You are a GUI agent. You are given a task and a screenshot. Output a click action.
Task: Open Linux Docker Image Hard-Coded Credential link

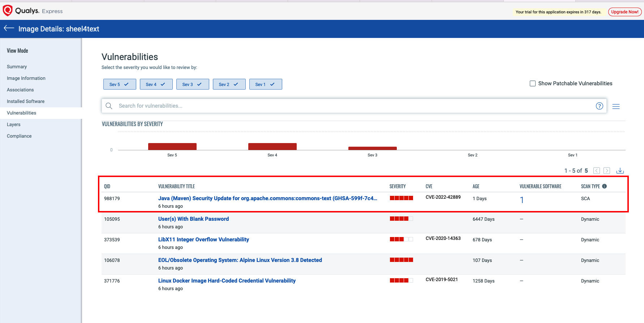click(227, 281)
